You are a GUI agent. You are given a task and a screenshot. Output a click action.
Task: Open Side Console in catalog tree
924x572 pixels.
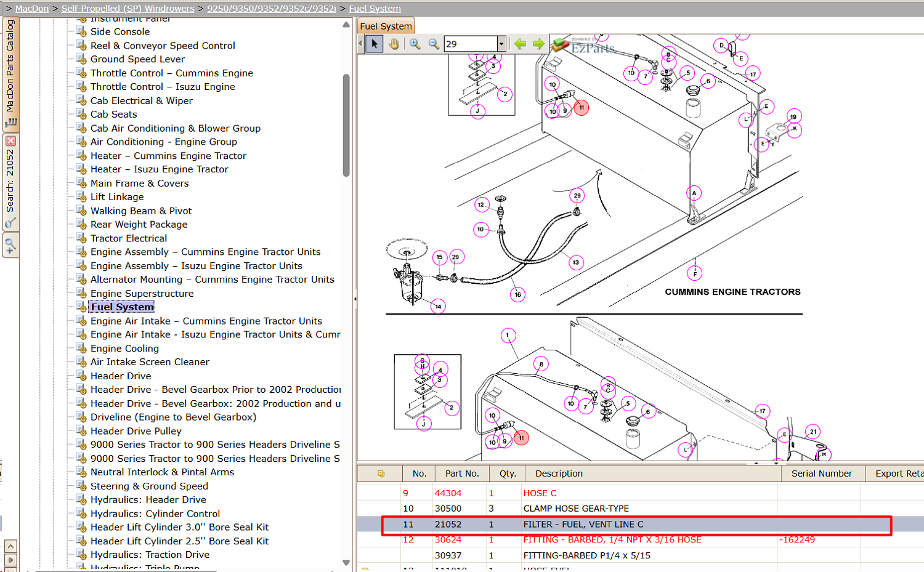coord(120,31)
